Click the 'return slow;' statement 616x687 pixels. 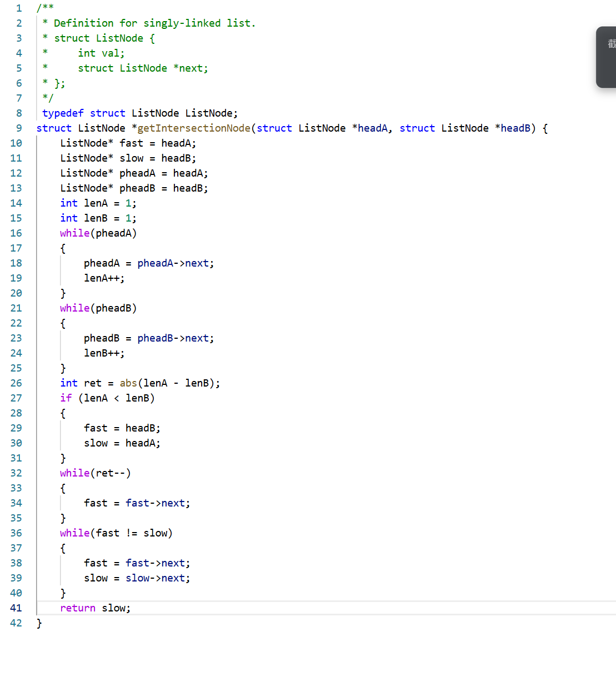[96, 608]
